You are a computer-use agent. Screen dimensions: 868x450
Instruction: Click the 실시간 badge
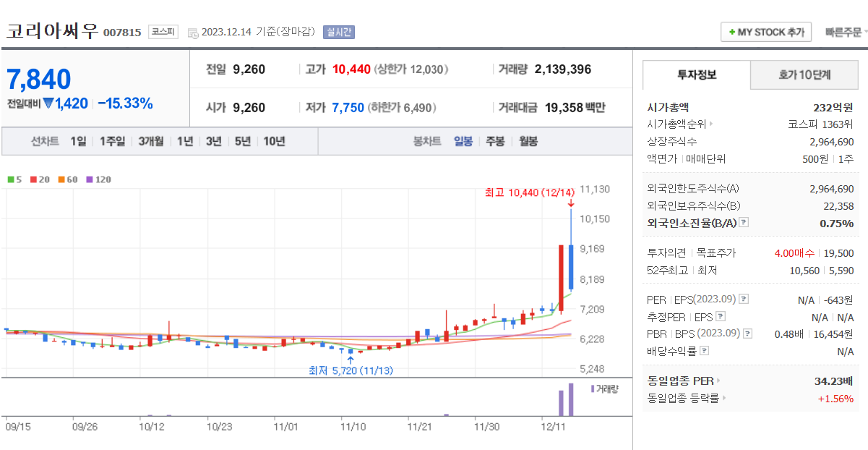(x=339, y=33)
